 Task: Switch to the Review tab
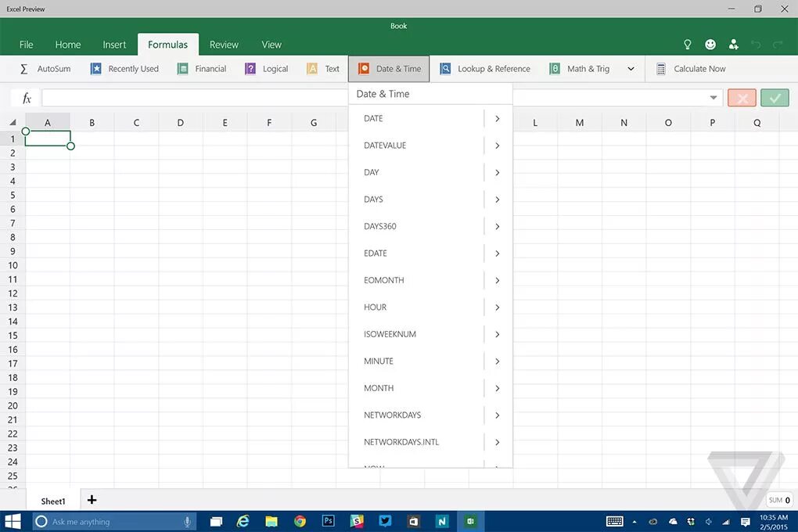coord(224,45)
